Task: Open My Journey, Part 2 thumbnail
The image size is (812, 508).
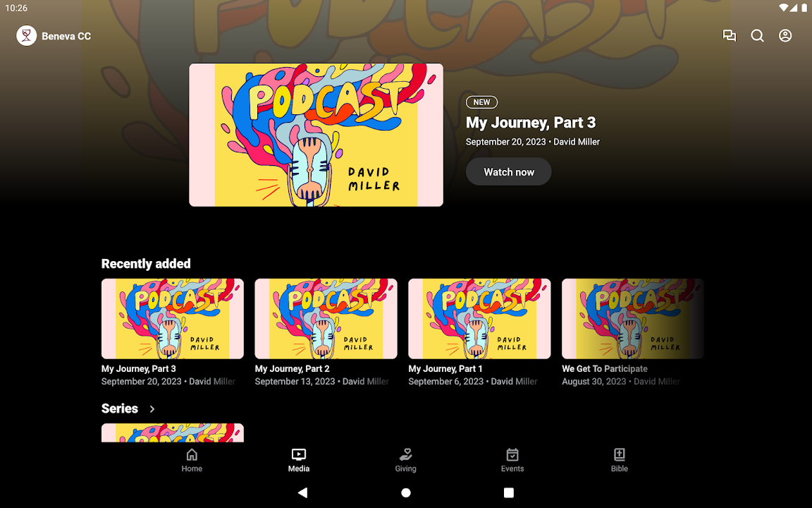Action: (x=326, y=319)
